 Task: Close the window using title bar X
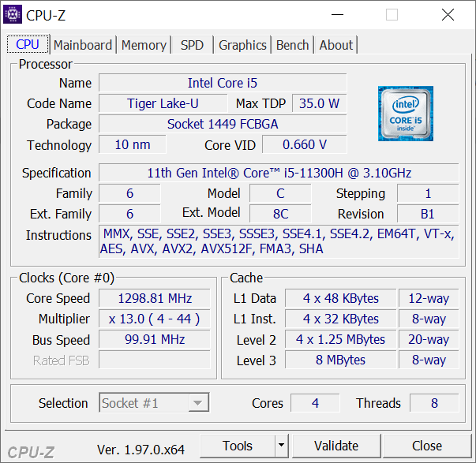coord(448,14)
